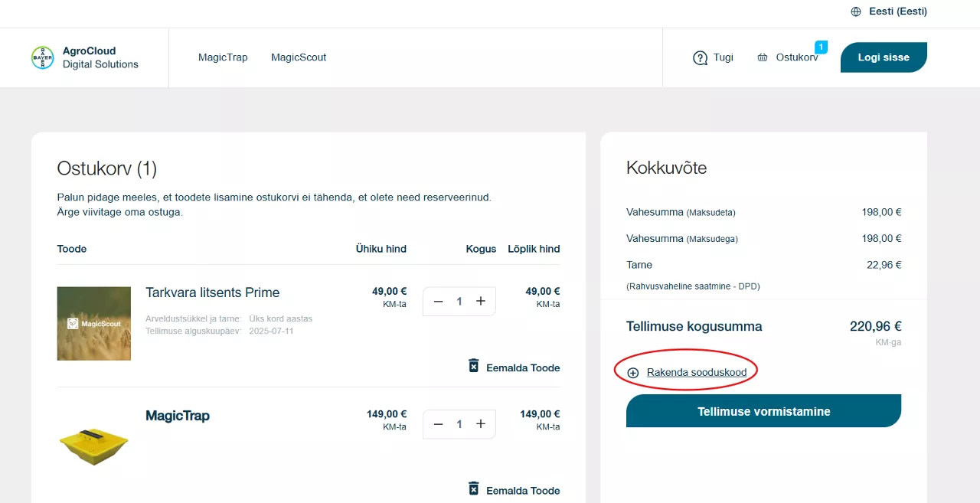Click the globe language icon
The image size is (980, 503).
856,11
